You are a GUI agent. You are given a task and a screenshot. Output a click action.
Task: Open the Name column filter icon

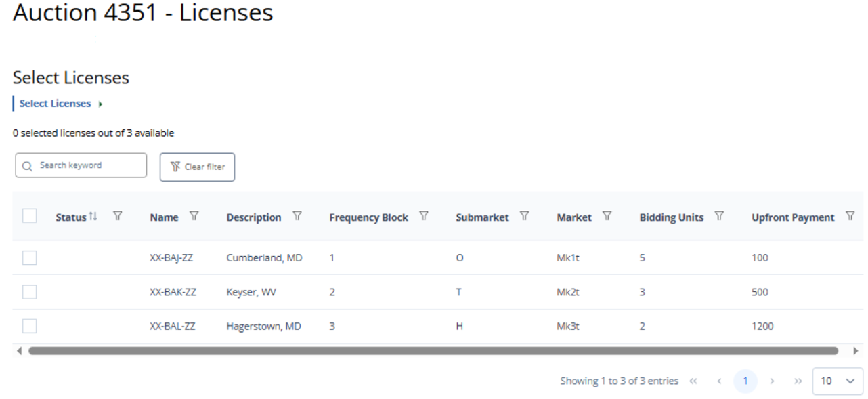click(194, 217)
